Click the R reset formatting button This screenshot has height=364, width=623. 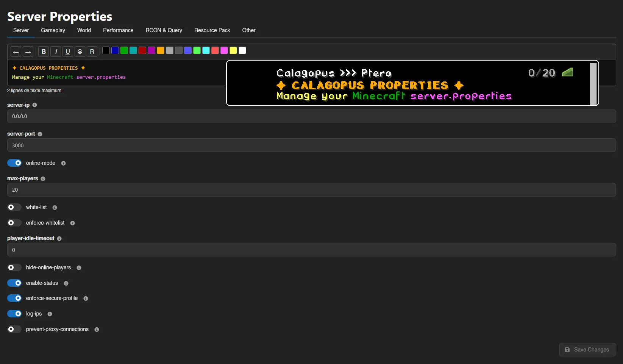92,52
